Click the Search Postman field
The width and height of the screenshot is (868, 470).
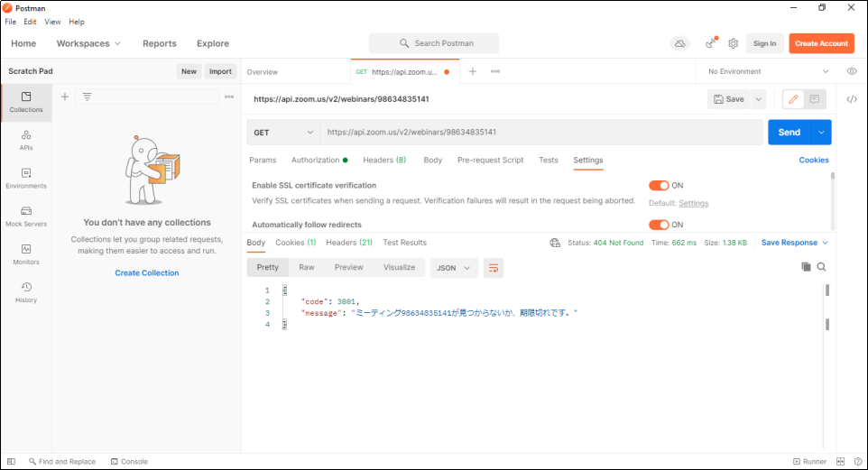pos(434,43)
